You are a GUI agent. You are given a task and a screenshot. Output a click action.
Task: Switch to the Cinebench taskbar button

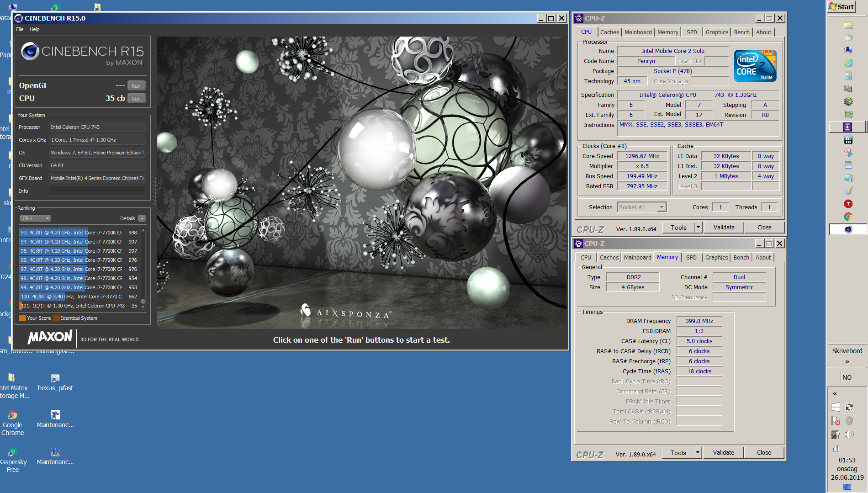[x=848, y=229]
